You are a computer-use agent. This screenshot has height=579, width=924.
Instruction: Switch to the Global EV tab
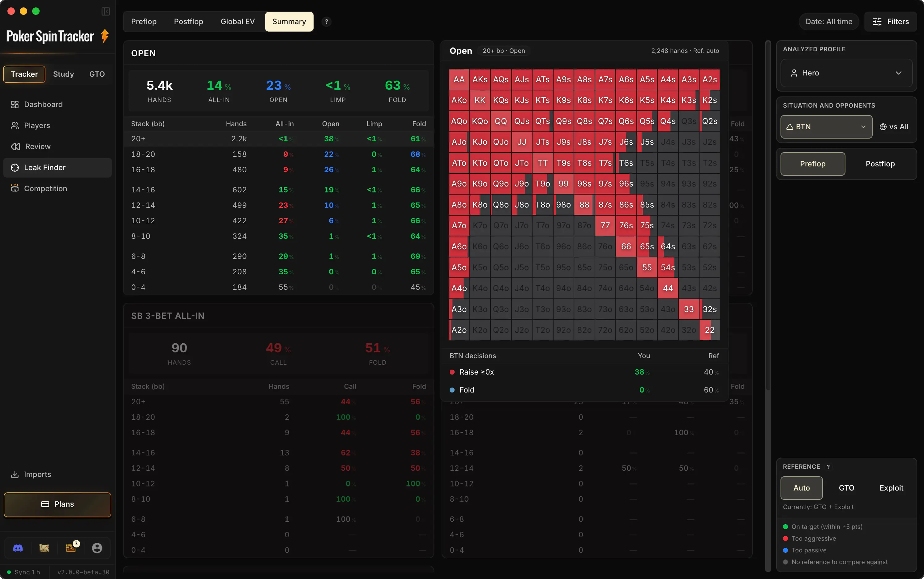237,21
